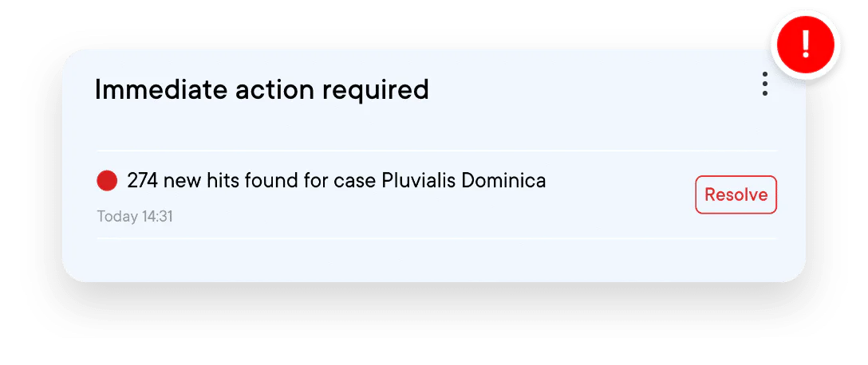Viewport: 868px width, 365px height.
Task: Click the "274" hit count number
Action: [142, 181]
